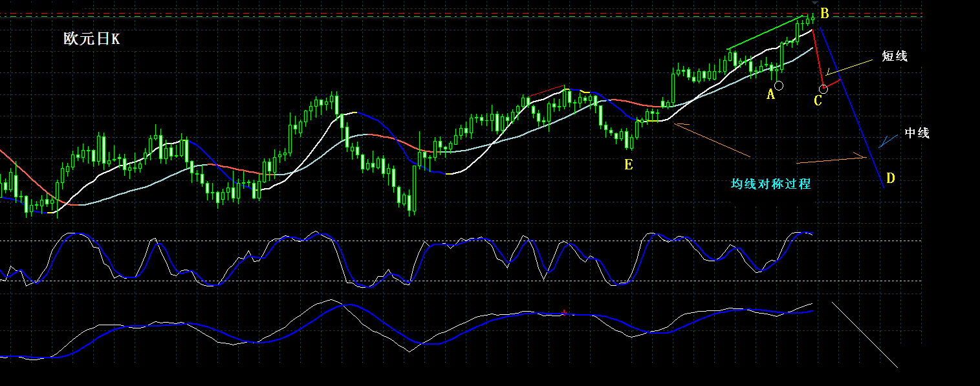Click the 短线 annotation text
980x386 pixels.
[x=895, y=56]
